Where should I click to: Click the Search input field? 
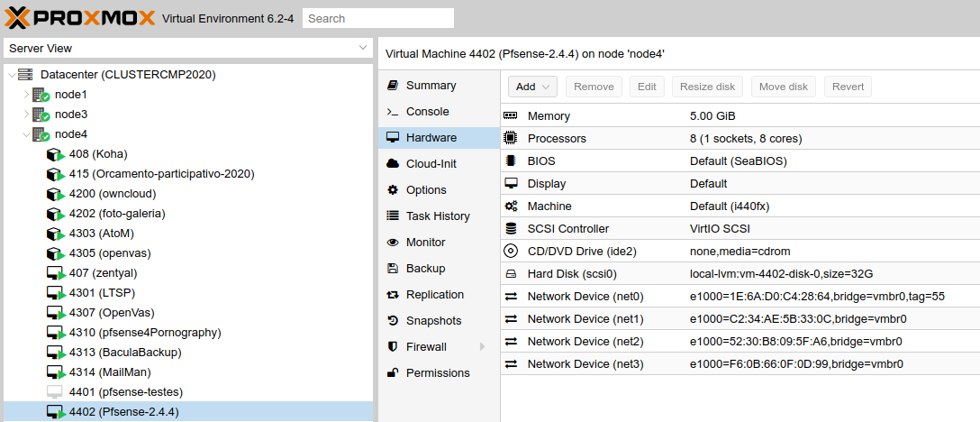[378, 18]
